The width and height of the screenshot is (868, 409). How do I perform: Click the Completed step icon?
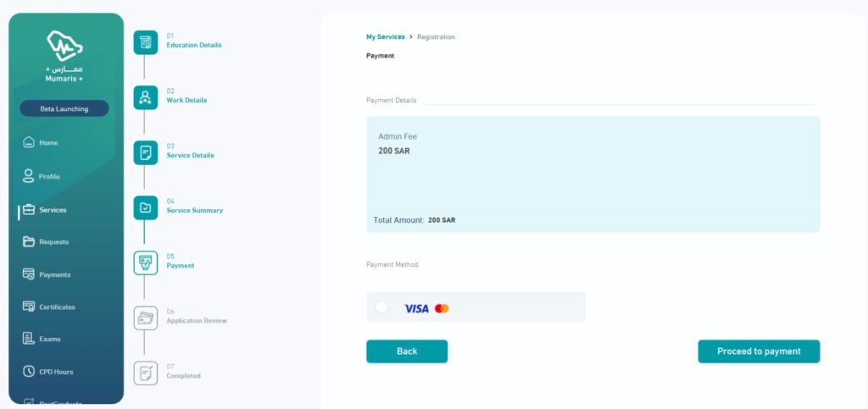click(146, 373)
